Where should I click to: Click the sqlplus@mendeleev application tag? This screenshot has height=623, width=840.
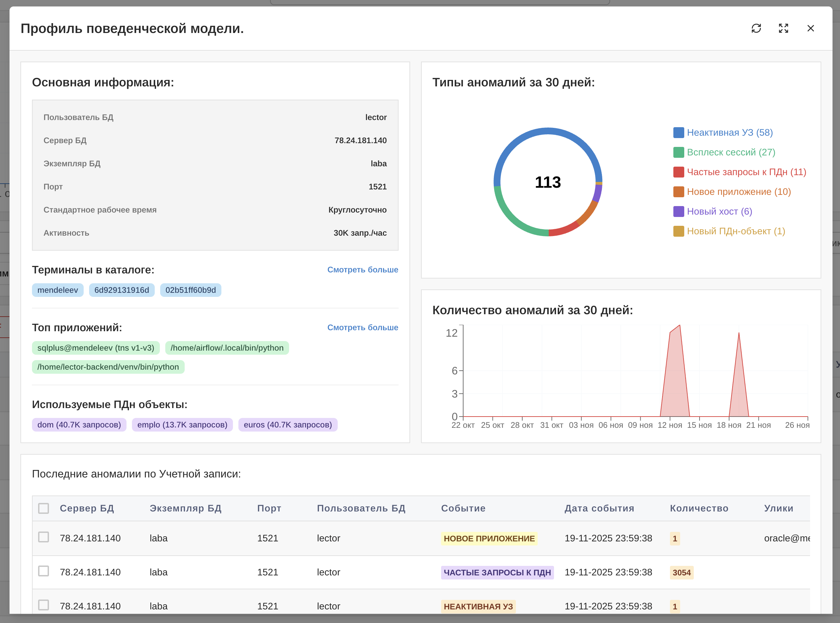96,348
